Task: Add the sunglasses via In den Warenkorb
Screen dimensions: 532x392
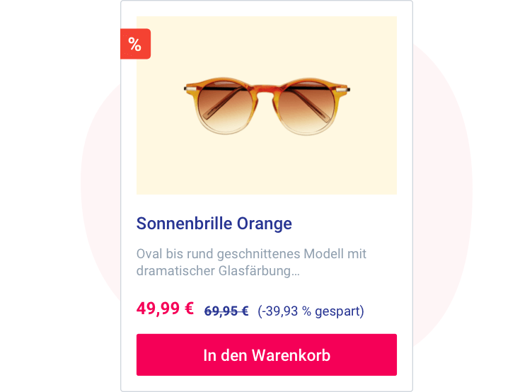Action: 266,354
